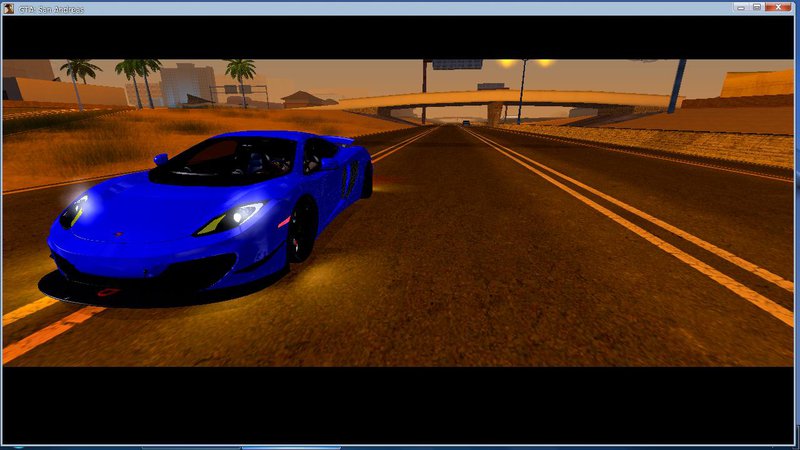Minimize the GTA San Andreas window

pyautogui.click(x=741, y=7)
